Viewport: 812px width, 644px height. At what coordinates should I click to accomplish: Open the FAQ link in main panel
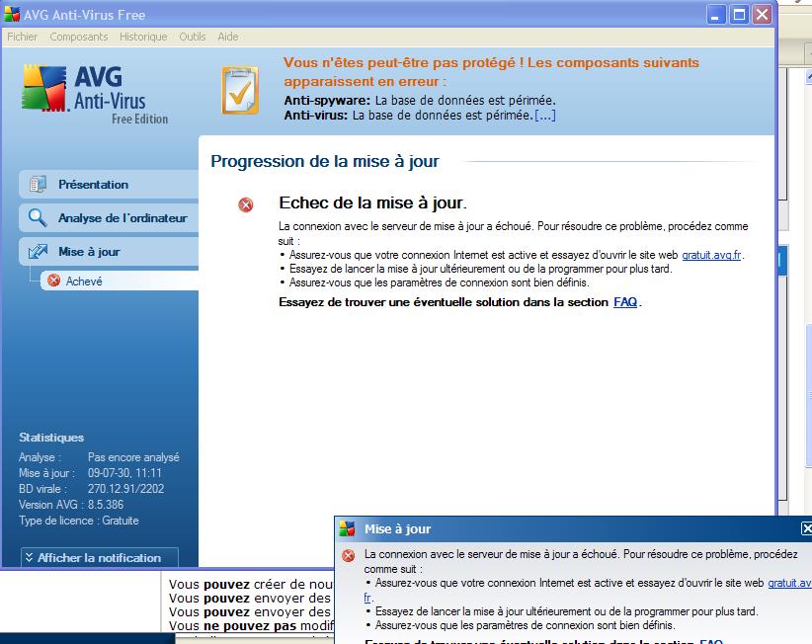coord(625,302)
